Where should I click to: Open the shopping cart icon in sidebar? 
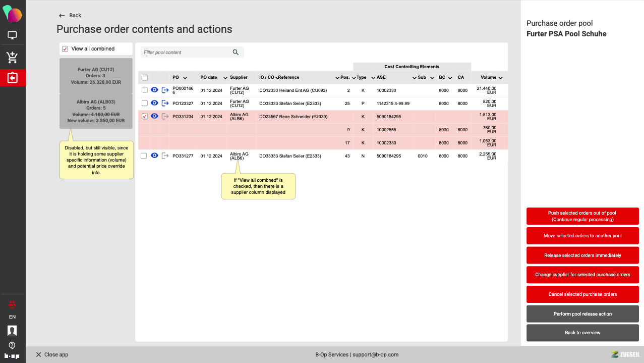[x=13, y=57]
